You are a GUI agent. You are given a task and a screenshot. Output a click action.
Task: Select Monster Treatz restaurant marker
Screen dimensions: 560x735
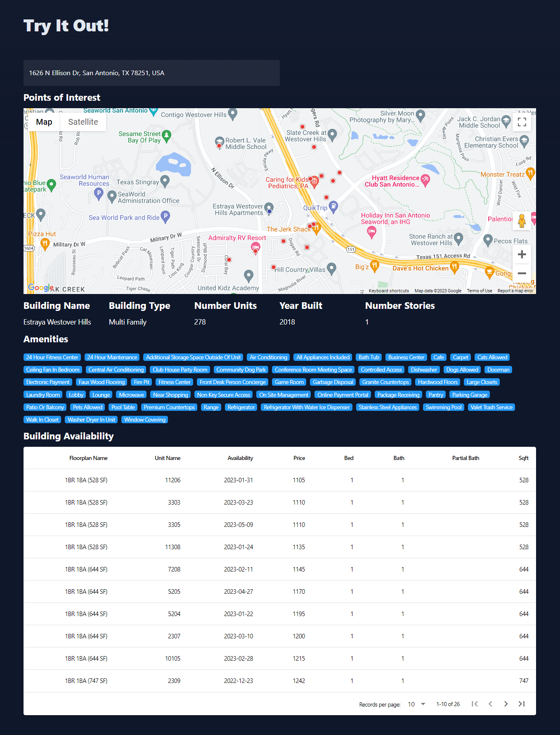pyautogui.click(x=531, y=173)
